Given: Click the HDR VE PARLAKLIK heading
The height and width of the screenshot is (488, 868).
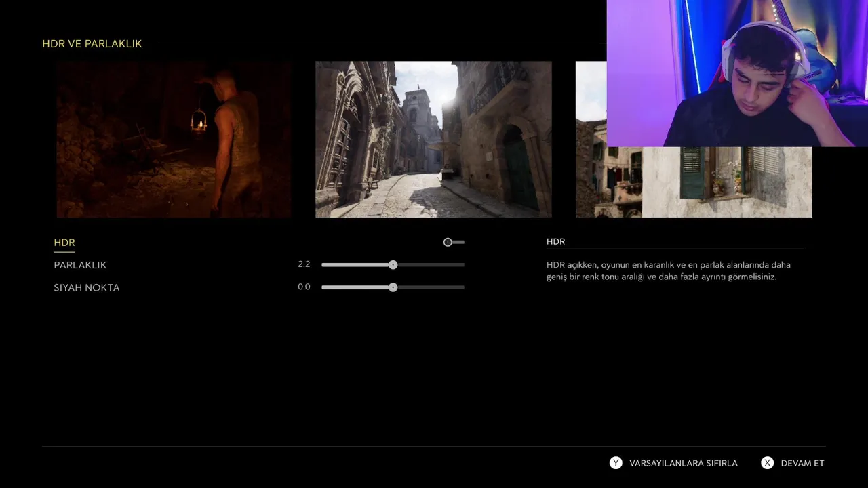Looking at the screenshot, I should (x=92, y=43).
